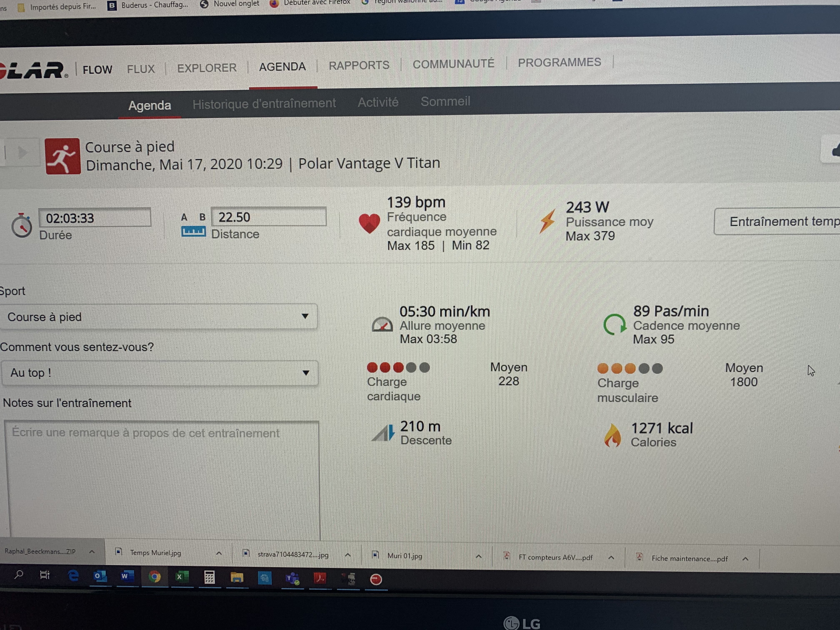Open the Sport dropdown Course à pied
The height and width of the screenshot is (630, 840).
tap(159, 317)
